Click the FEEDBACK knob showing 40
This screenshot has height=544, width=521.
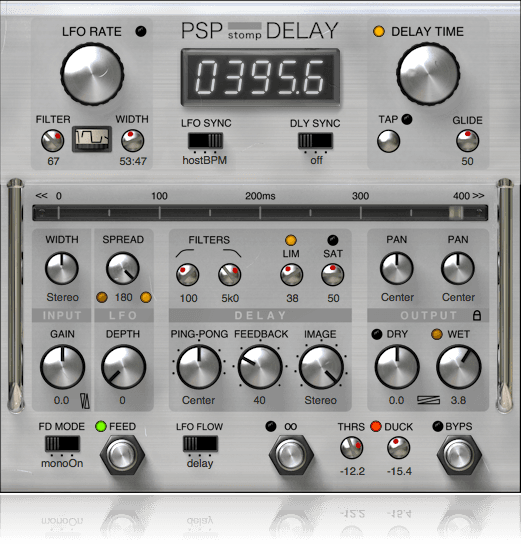coord(260,367)
